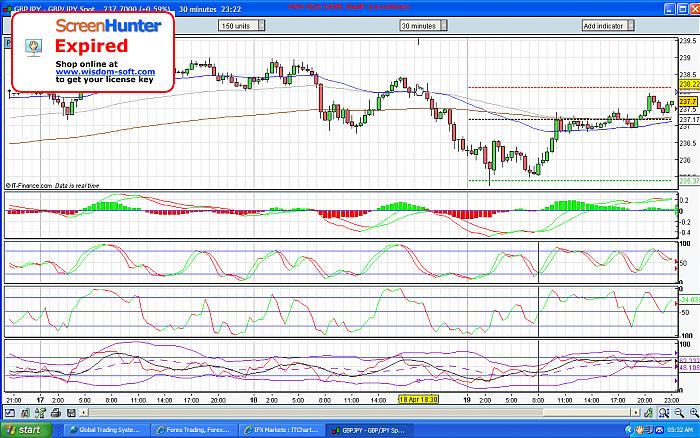The image size is (700, 438).
Task: Switch to GBPJPY - GBP/JPY taskbar window
Action: coord(369,430)
